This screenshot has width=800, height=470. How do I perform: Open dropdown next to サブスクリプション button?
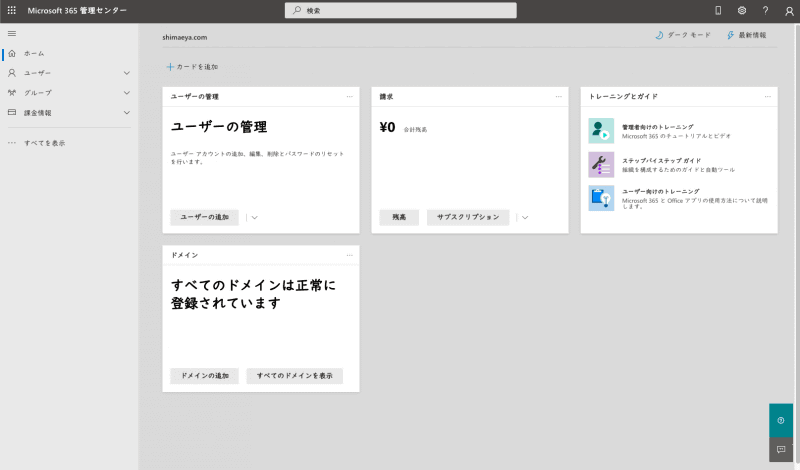524,217
